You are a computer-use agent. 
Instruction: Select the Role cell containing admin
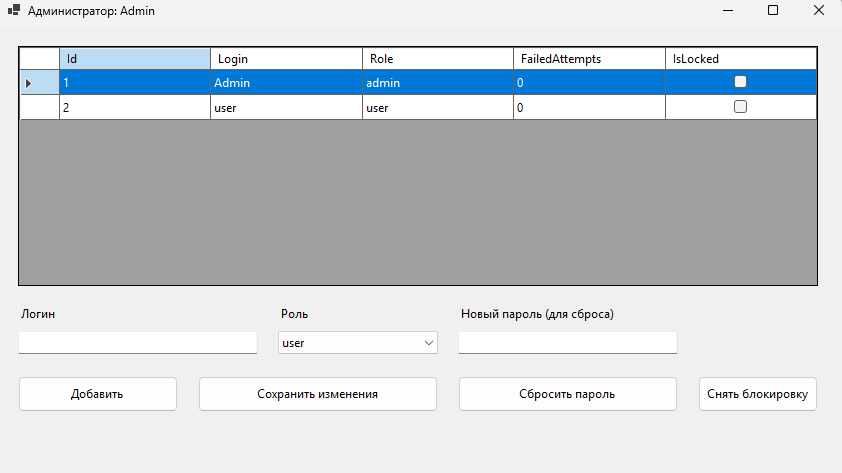[x=438, y=82]
